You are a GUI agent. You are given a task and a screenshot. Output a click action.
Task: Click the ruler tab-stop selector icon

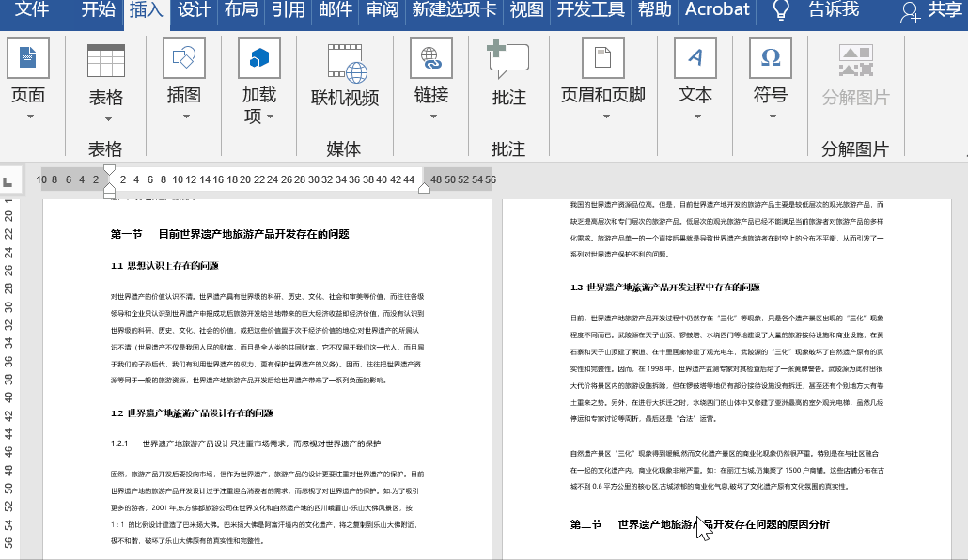(x=8, y=181)
